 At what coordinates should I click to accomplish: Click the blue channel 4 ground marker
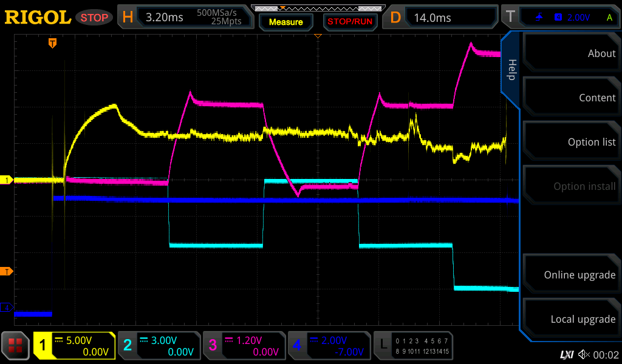7,308
